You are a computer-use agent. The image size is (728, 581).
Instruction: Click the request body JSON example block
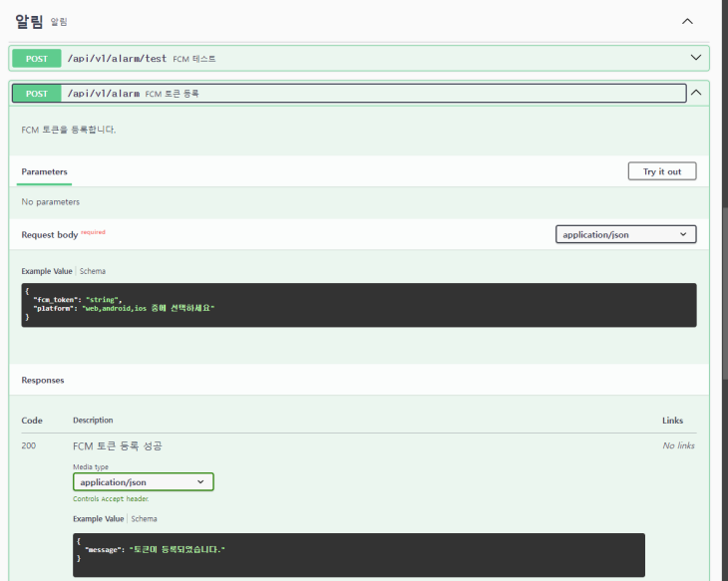pos(358,305)
